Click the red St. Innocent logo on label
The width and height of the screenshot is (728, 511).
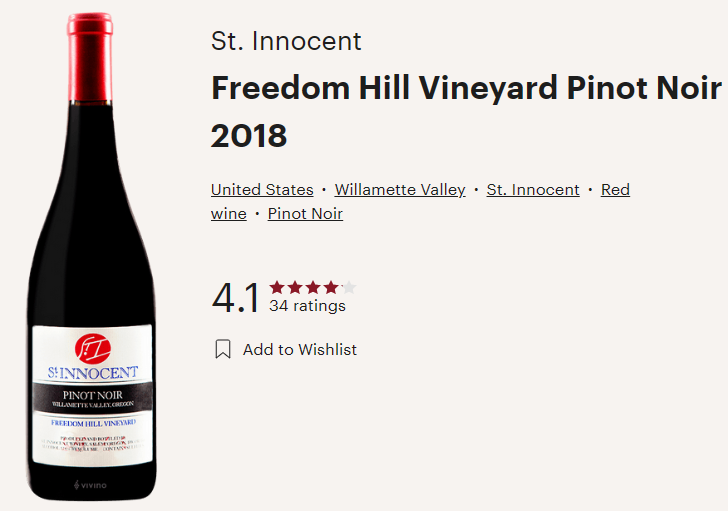click(x=92, y=349)
